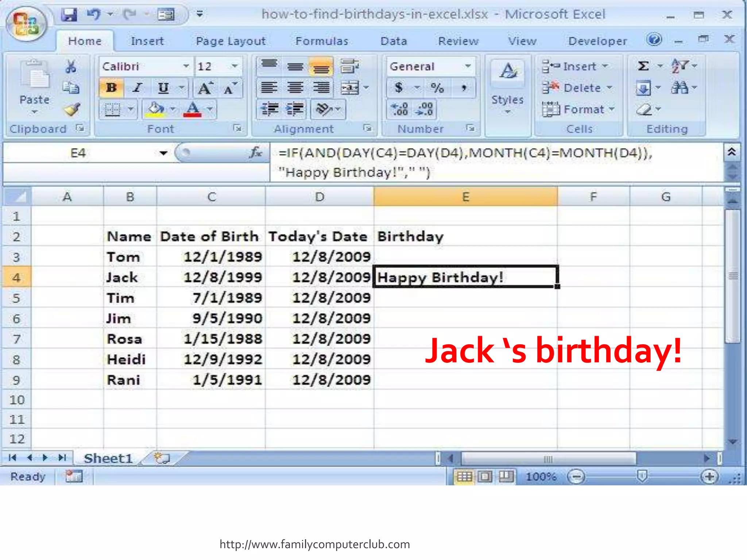Insert a new worksheet tab

(162, 458)
